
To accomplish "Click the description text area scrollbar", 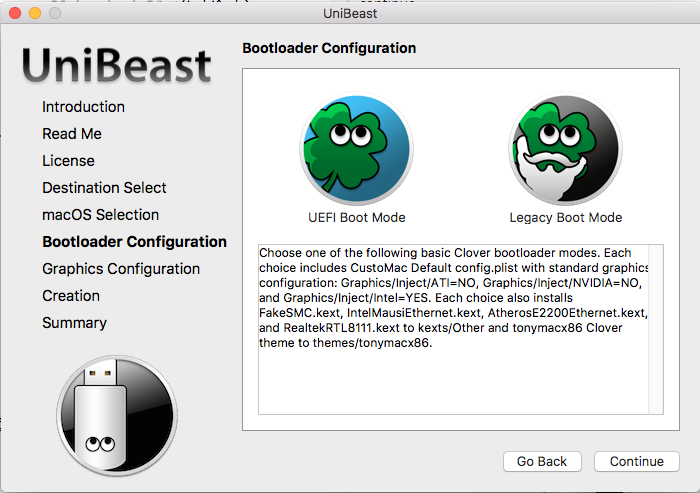I will (656, 328).
